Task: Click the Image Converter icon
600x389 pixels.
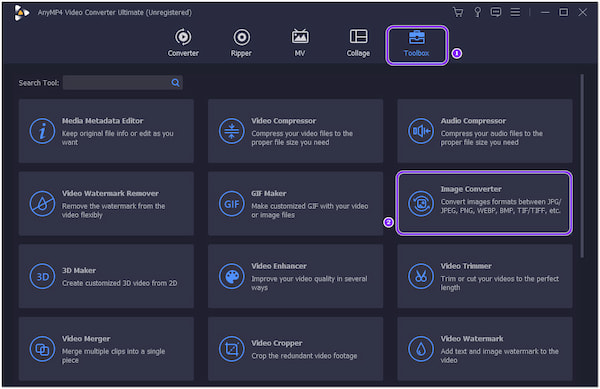Action: (421, 203)
